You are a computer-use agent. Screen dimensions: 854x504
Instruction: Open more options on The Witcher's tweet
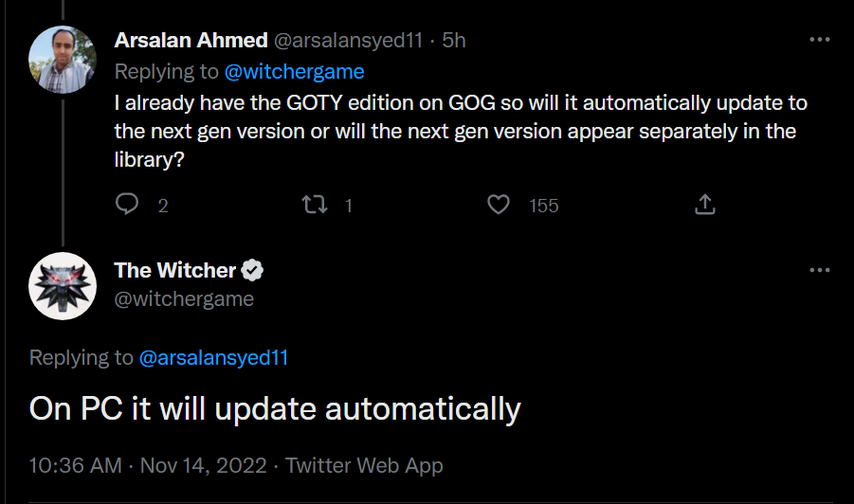coord(819,270)
